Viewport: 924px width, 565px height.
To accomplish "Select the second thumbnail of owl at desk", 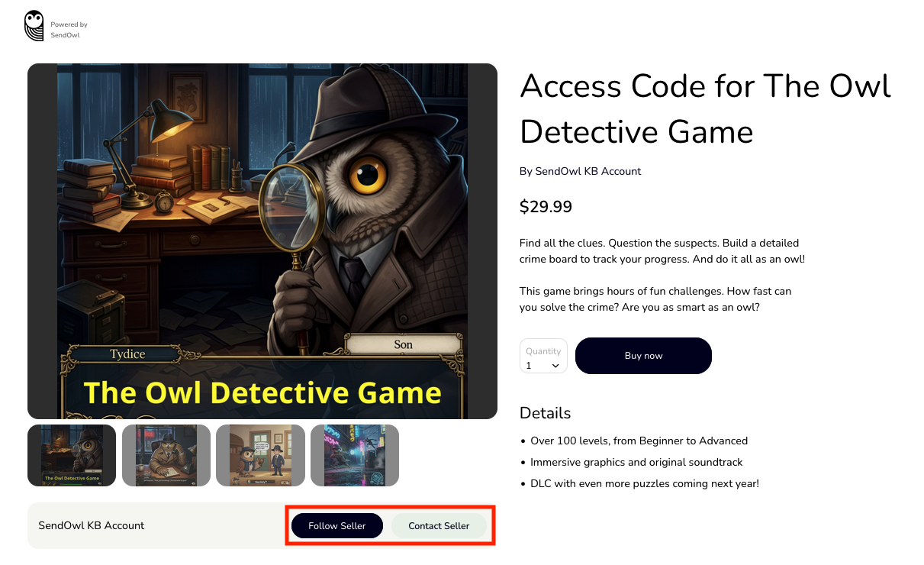I will click(x=166, y=456).
